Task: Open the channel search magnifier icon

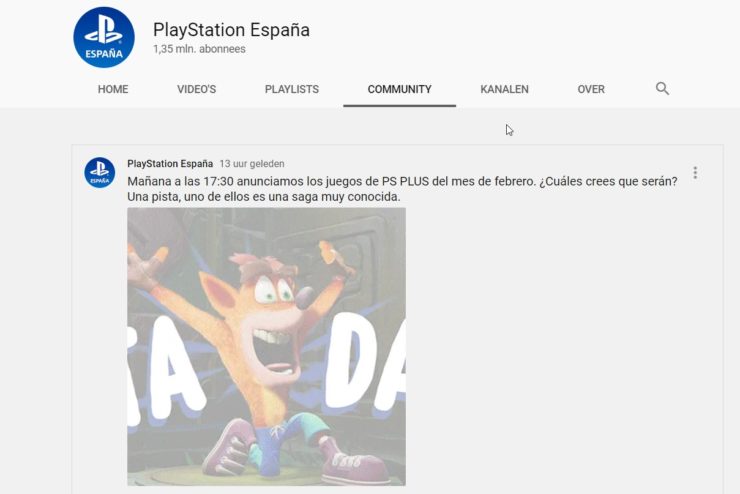Action: 662,89
